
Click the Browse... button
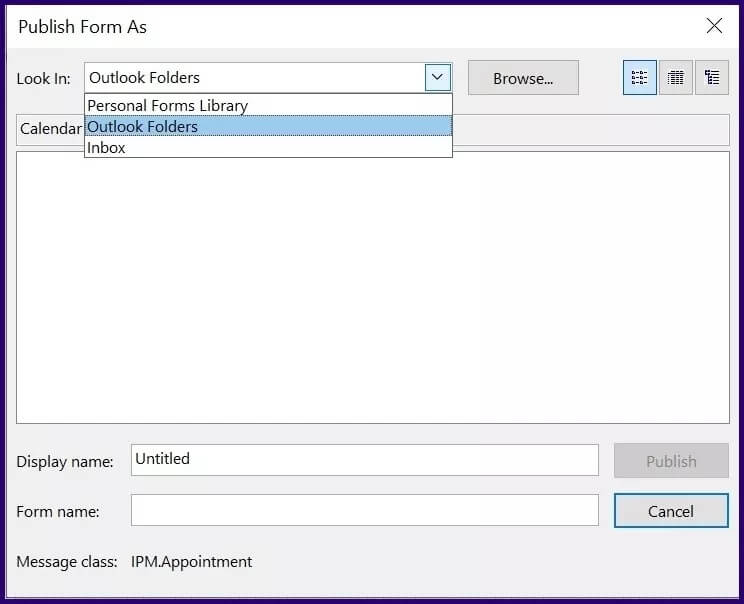pyautogui.click(x=523, y=78)
